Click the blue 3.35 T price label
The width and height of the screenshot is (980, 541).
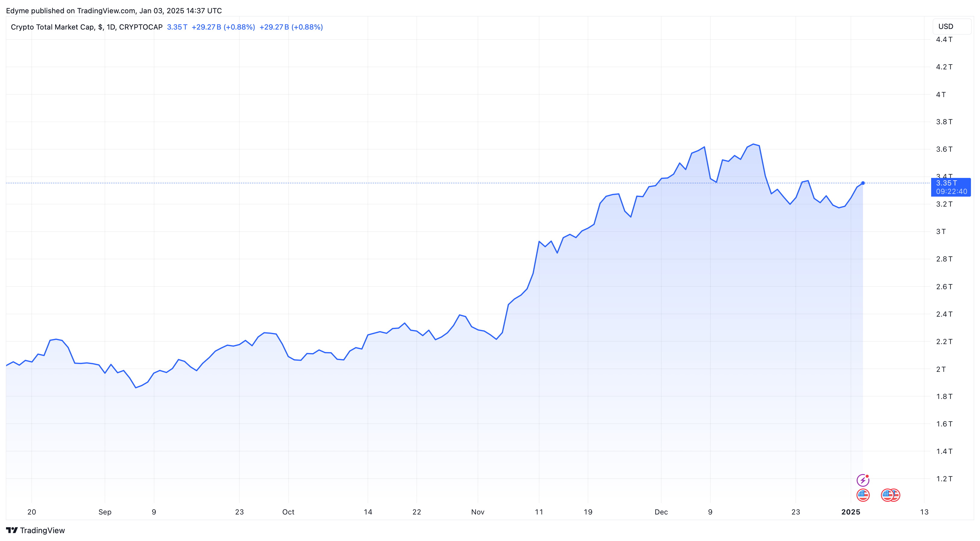(x=946, y=183)
